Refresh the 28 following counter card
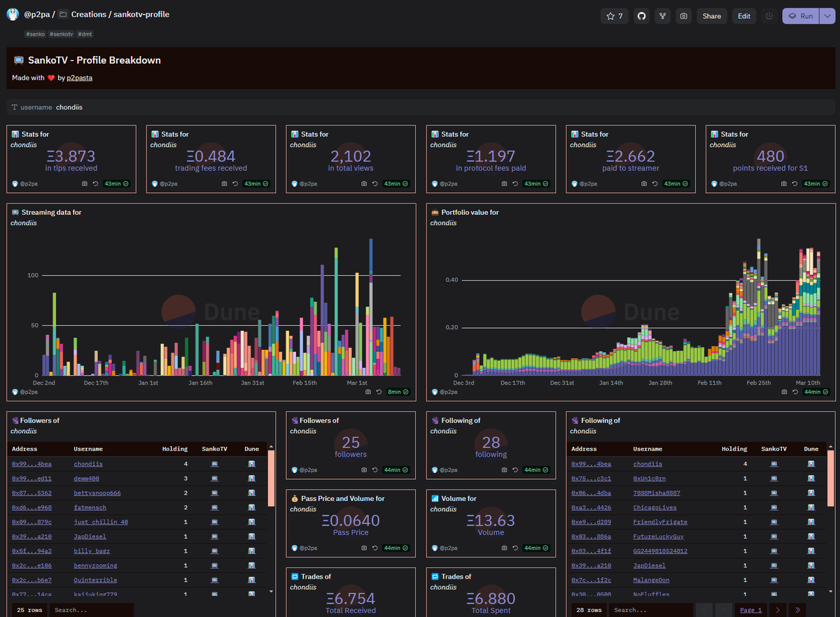Screen dimensions: 840x617 pyautogui.click(x=514, y=469)
